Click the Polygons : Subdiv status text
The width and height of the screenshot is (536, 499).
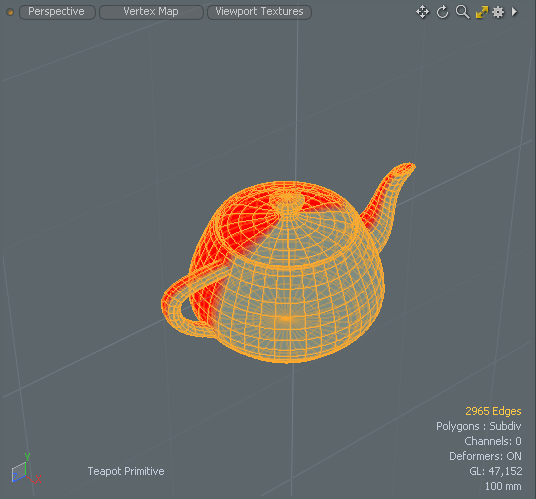479,426
